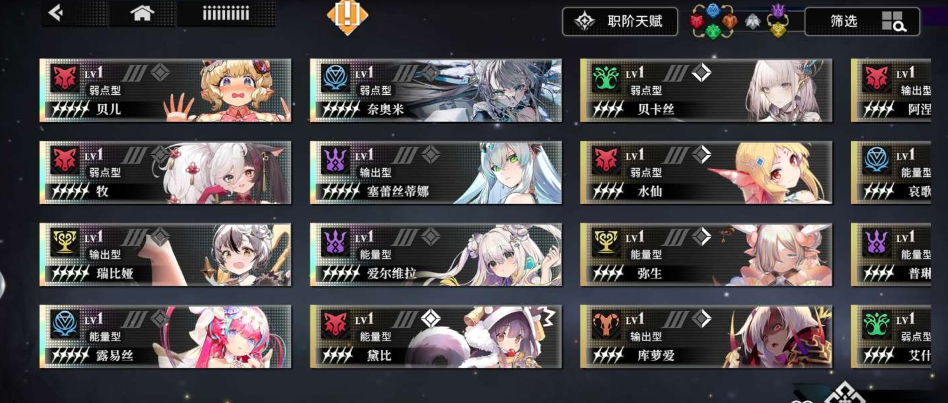Select character card 爱尔维拉

tap(435, 254)
